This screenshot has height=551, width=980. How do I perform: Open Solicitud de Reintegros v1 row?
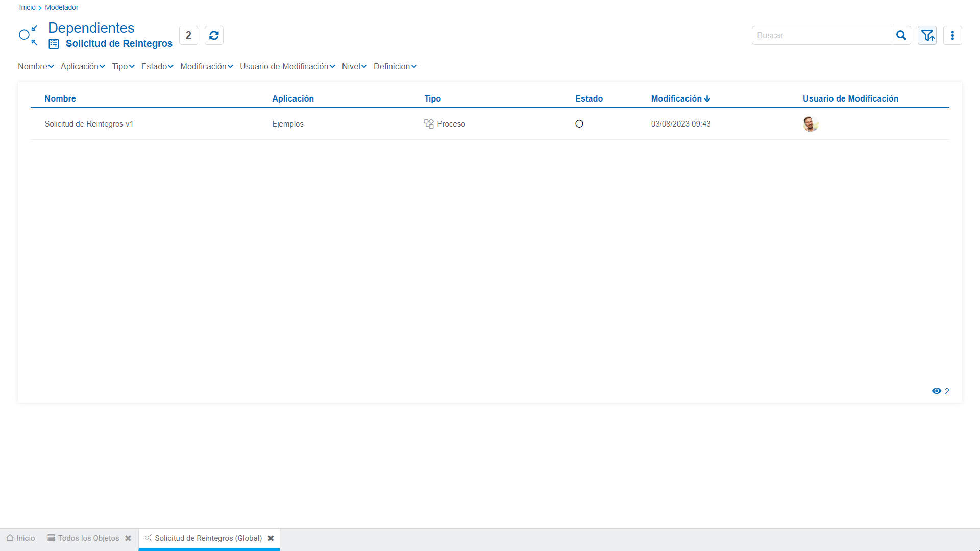(x=89, y=124)
